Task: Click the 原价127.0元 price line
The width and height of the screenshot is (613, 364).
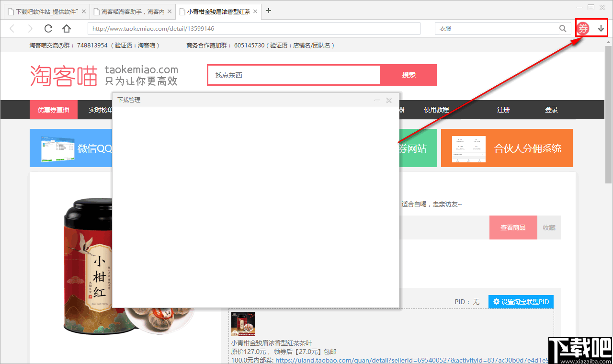Action: [284, 352]
